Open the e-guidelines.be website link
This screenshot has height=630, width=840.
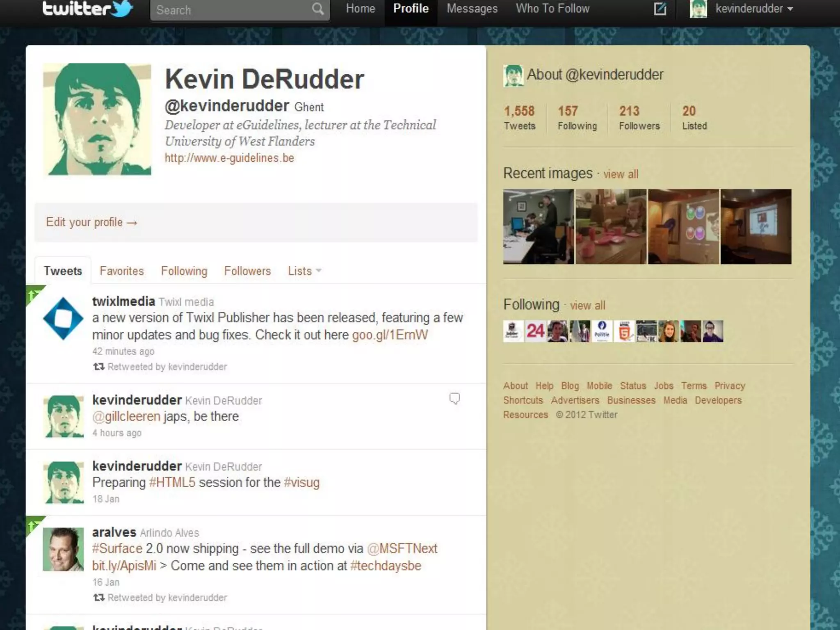[229, 158]
